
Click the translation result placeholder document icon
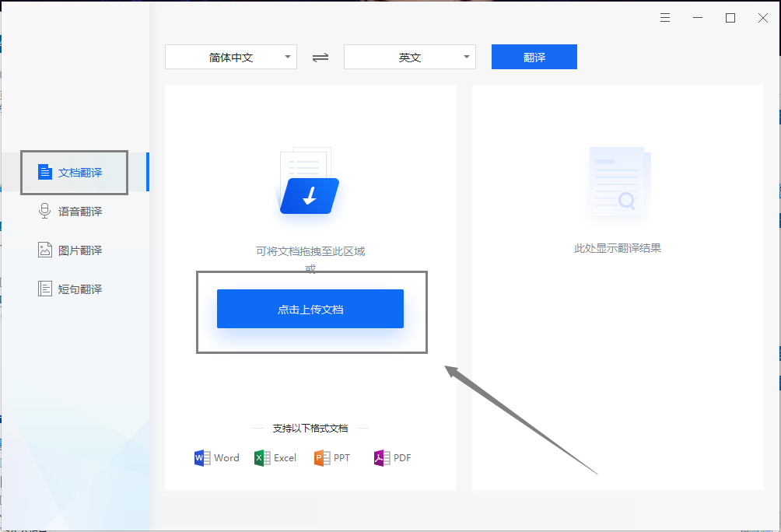click(618, 182)
